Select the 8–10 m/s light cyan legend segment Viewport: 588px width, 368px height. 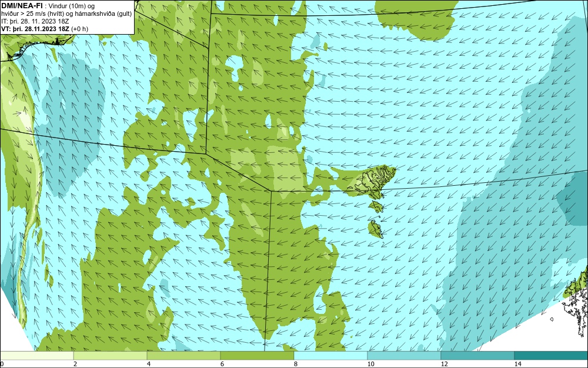pyautogui.click(x=330, y=356)
